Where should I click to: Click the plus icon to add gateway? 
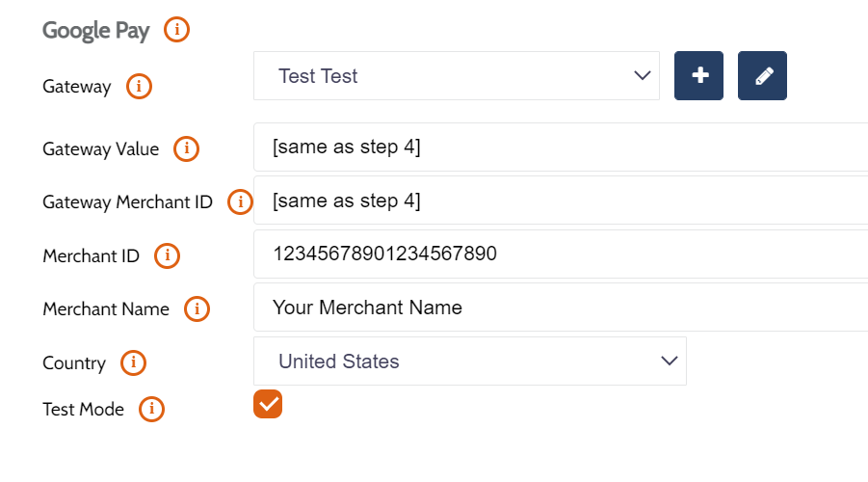click(x=698, y=76)
